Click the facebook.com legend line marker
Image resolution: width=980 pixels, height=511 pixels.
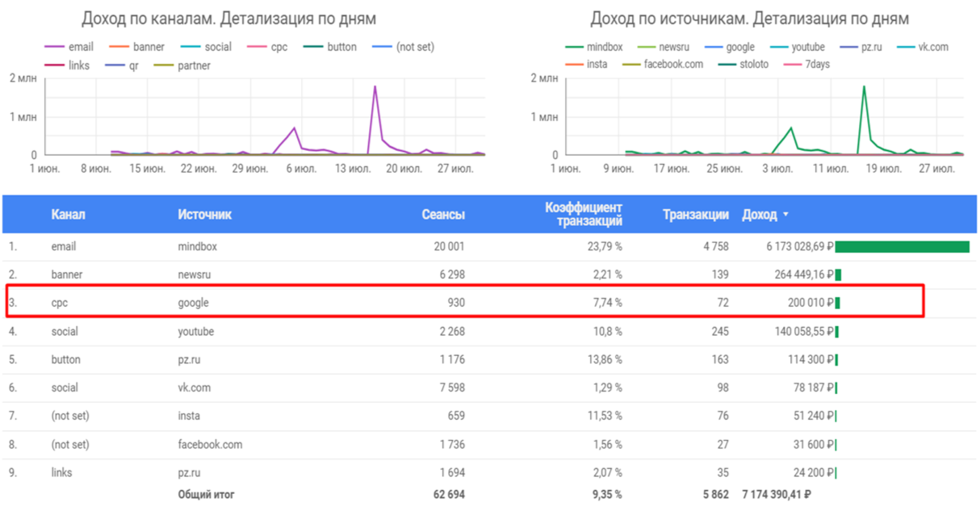point(630,64)
